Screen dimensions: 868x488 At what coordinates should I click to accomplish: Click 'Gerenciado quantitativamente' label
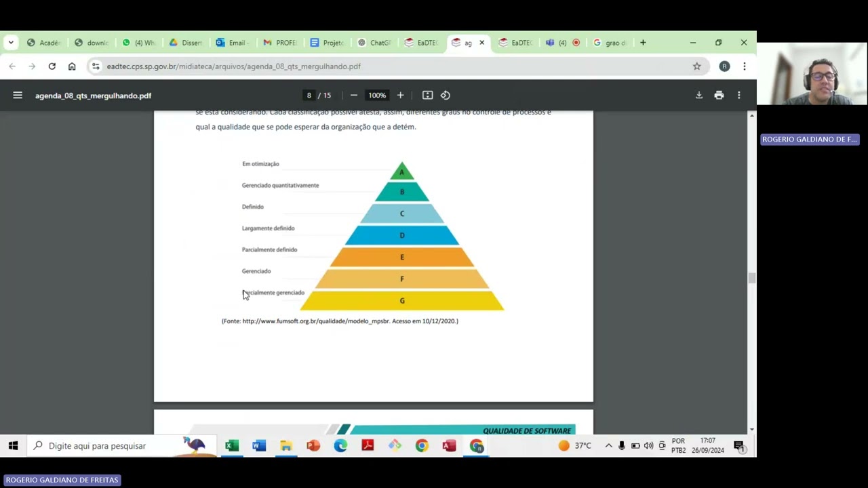coord(280,185)
